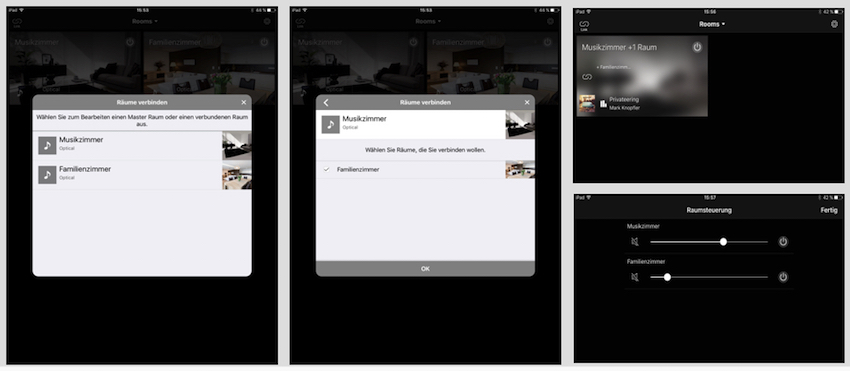
Task: Open the Rooms dropdown title
Action: (x=711, y=24)
